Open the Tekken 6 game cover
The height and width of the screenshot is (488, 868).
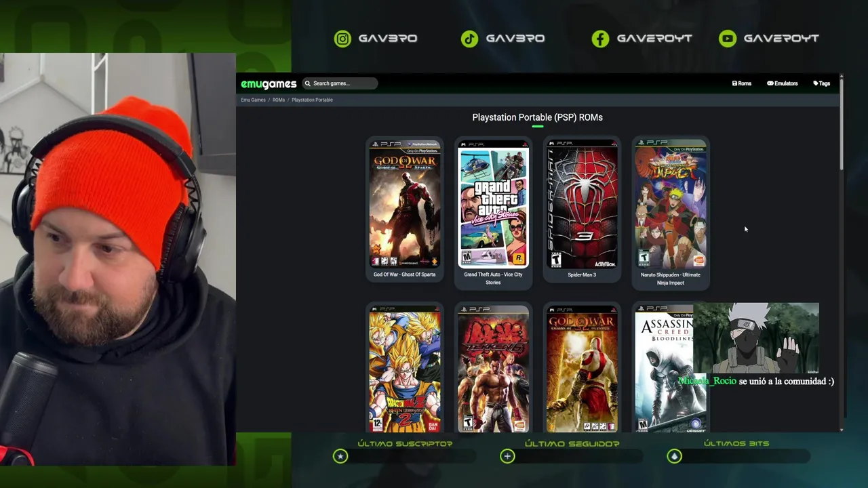pyautogui.click(x=493, y=369)
